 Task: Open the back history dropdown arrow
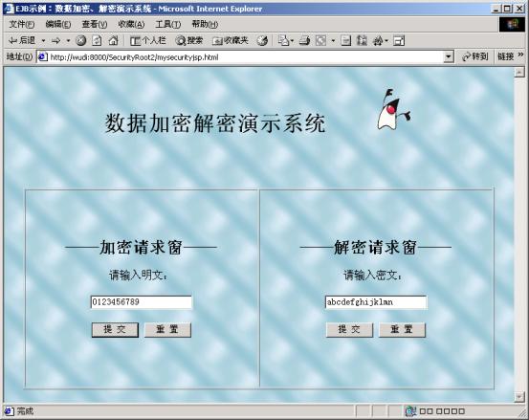coord(43,41)
